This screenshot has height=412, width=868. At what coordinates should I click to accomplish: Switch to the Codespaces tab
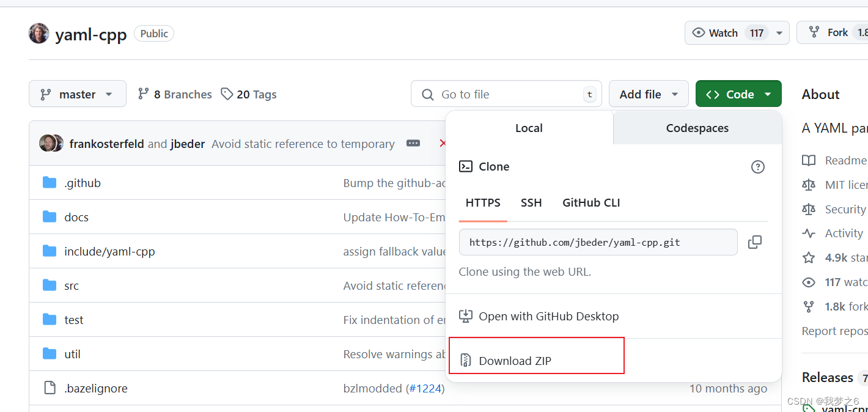point(697,128)
